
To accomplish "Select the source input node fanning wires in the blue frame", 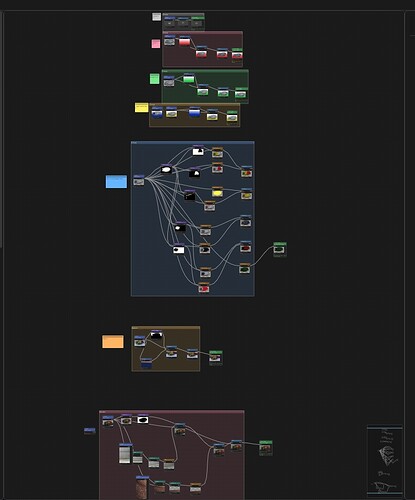I will [x=139, y=180].
